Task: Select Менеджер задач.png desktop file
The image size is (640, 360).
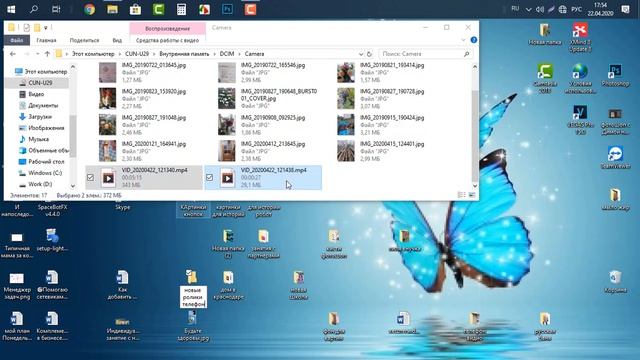Action: click(x=17, y=285)
